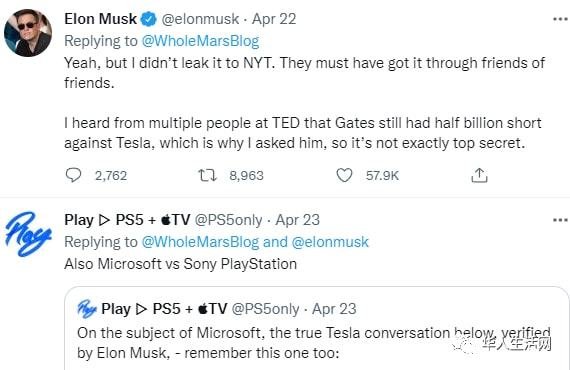Image resolution: width=570 pixels, height=370 pixels.
Task: Open the Play PS5 profile avatar
Action: [x=28, y=234]
